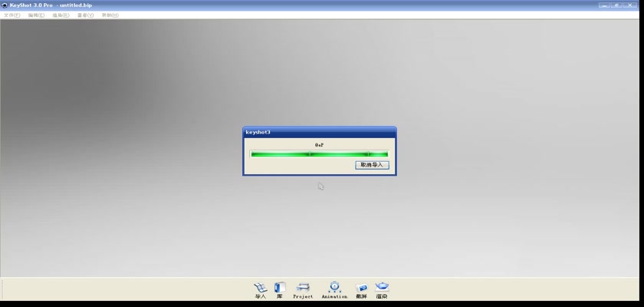Click the toolbar drag handle grip at bottom-left
Viewport: 644px width, 307px height.
pos(2,290)
